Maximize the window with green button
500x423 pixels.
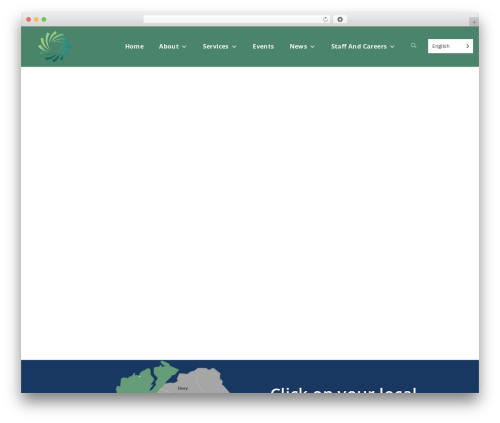pos(44,19)
